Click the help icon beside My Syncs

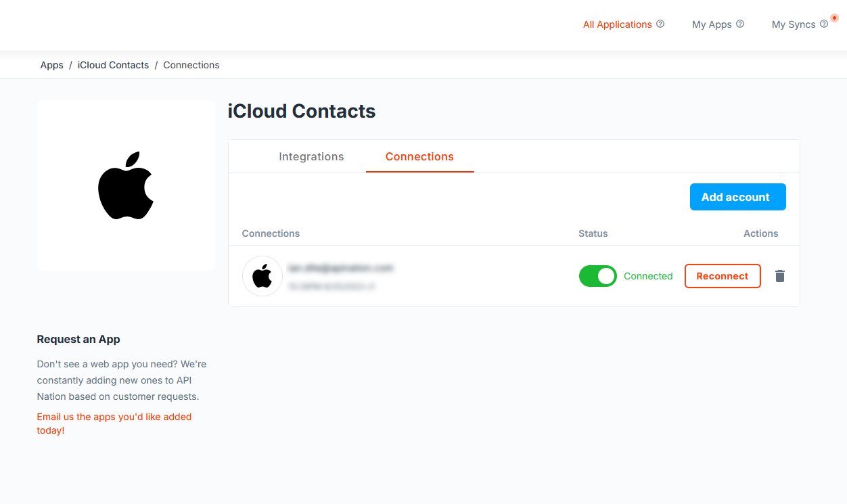824,24
